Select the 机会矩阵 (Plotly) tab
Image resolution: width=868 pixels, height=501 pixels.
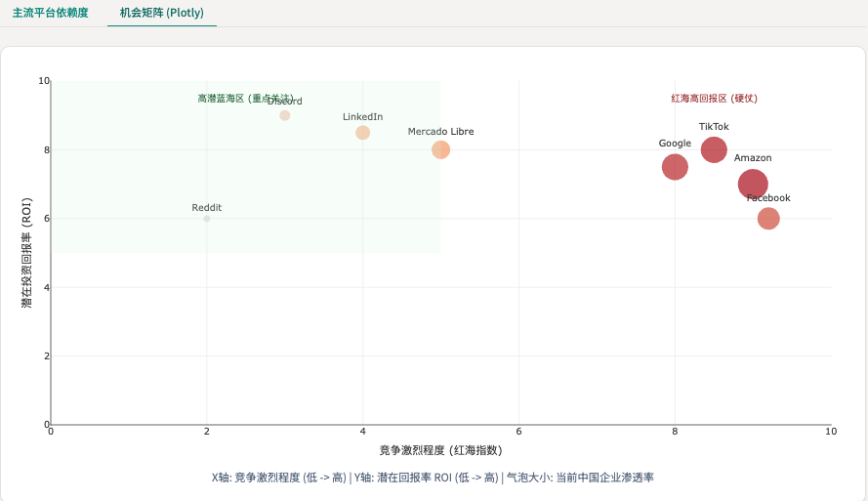point(162,14)
